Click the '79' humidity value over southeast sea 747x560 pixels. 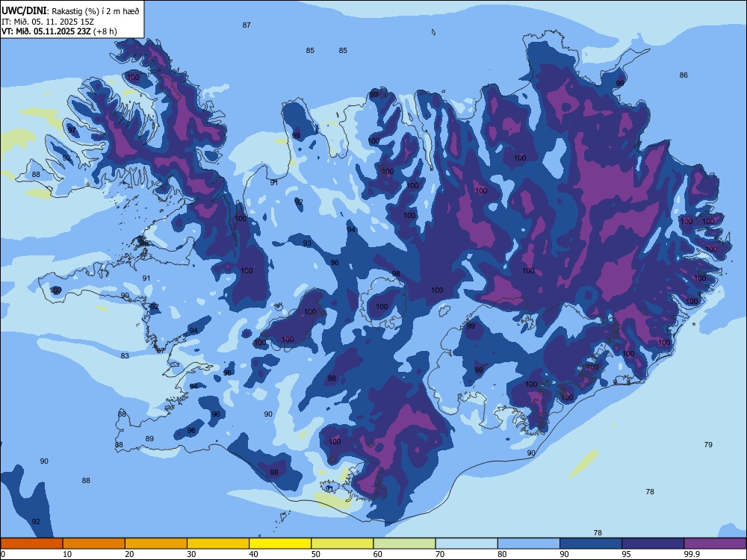[x=708, y=445]
